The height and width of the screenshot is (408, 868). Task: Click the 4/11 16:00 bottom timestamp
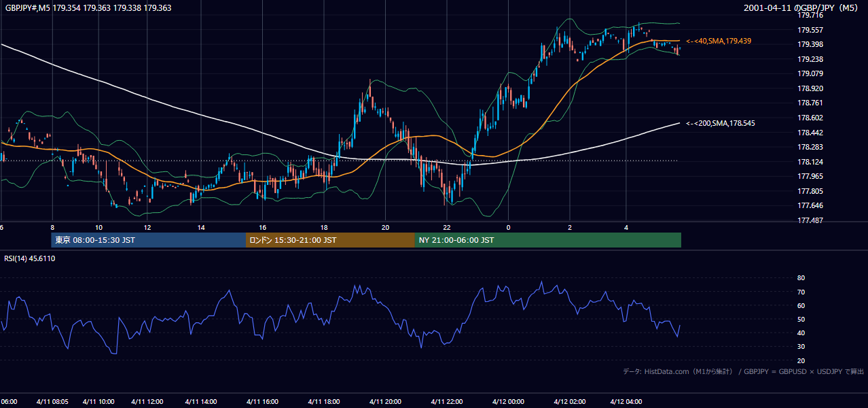pos(262,401)
